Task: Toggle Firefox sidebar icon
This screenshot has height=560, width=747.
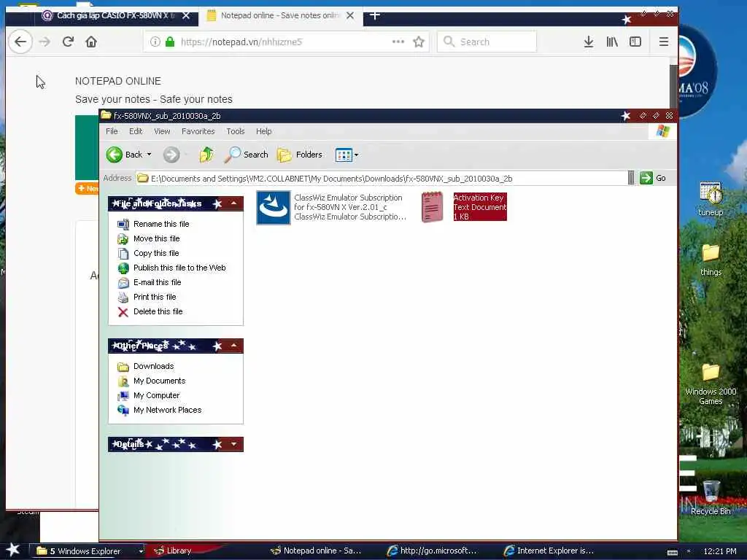Action: 635,42
